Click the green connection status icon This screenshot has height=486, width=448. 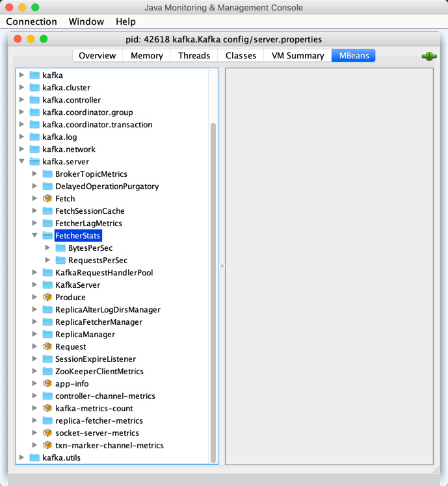click(429, 57)
